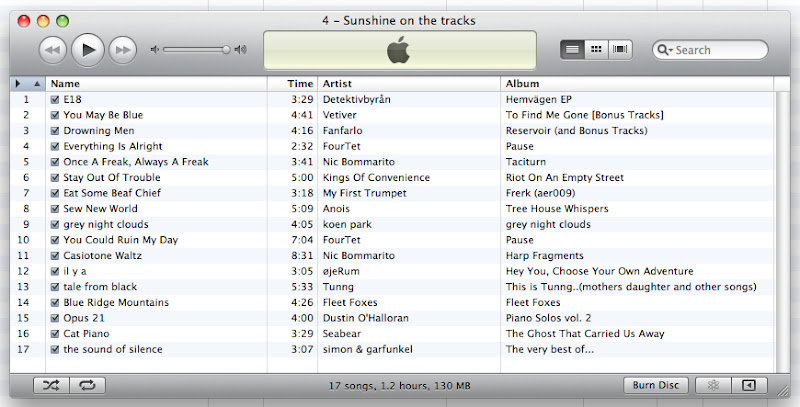Sort by the Album column header

[x=637, y=84]
